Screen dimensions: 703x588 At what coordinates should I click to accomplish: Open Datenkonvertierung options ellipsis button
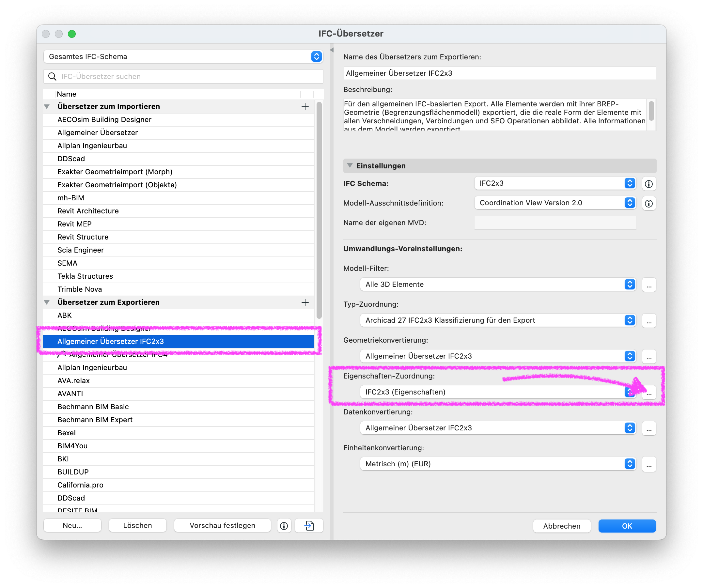coord(649,428)
